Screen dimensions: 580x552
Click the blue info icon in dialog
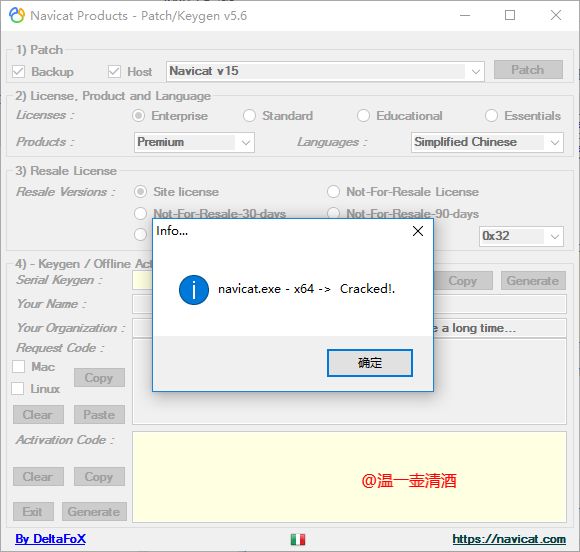pos(194,290)
